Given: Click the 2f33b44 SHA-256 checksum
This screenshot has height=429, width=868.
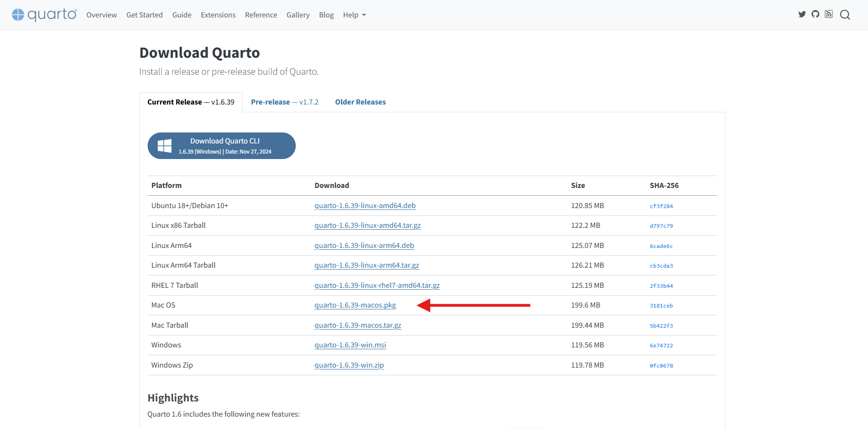Looking at the screenshot, I should 661,286.
